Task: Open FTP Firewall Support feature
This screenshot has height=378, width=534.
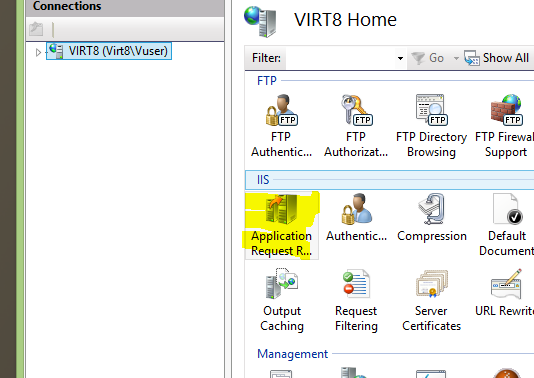Action: click(505, 126)
